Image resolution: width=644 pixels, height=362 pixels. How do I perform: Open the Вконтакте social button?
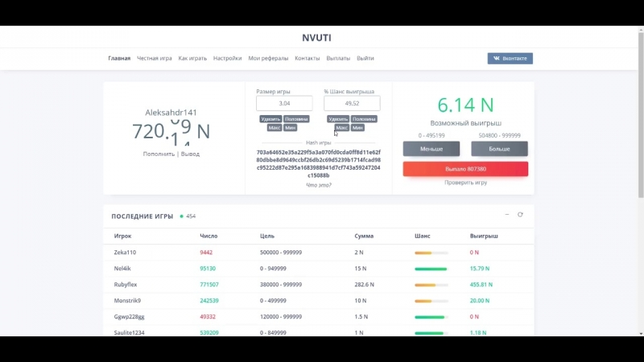tap(510, 59)
